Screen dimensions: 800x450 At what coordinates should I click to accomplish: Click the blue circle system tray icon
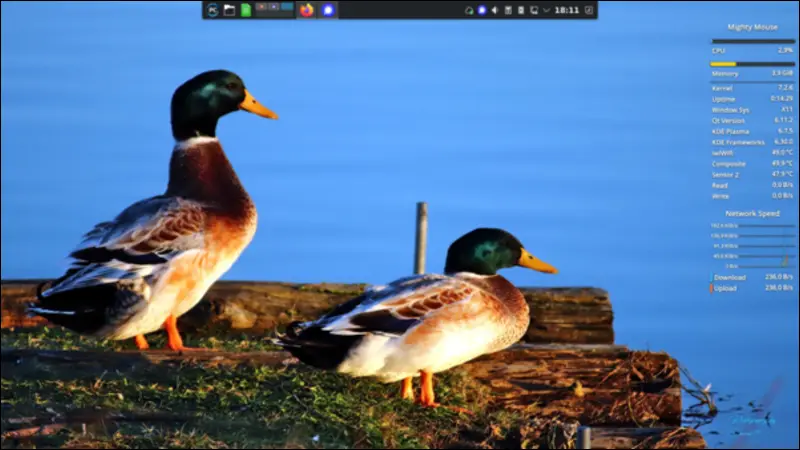(482, 10)
